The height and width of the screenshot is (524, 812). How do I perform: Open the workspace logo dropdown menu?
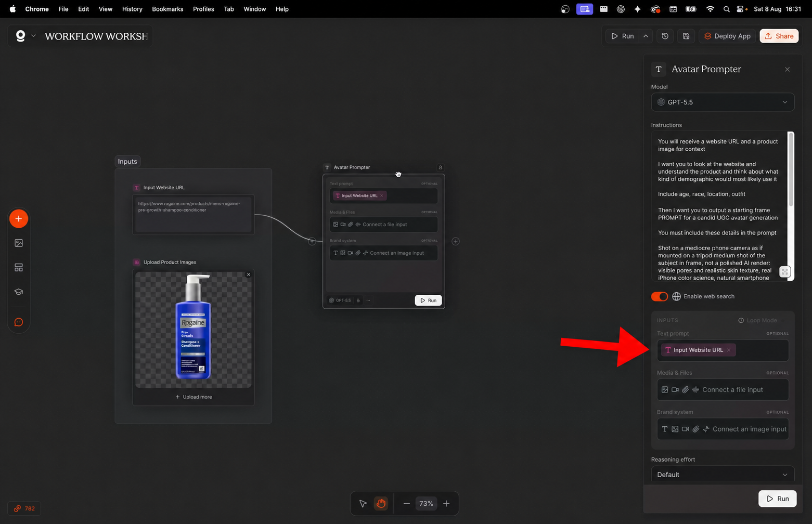(25, 36)
